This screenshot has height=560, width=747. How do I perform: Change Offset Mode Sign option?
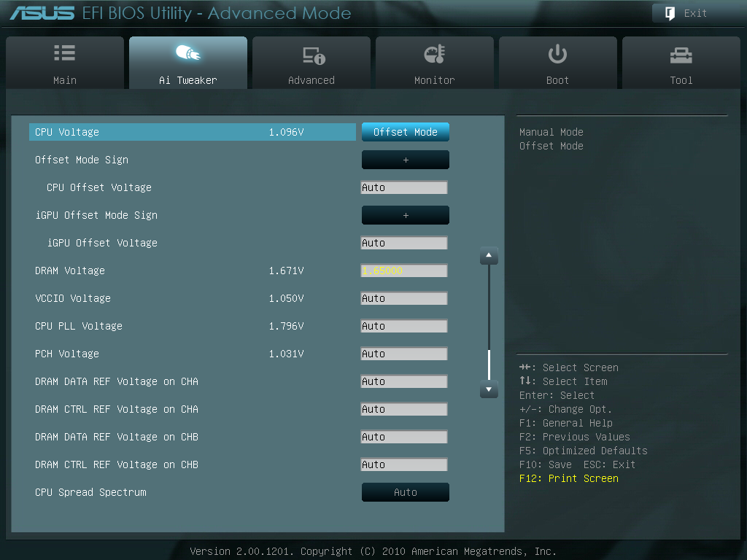(x=406, y=160)
